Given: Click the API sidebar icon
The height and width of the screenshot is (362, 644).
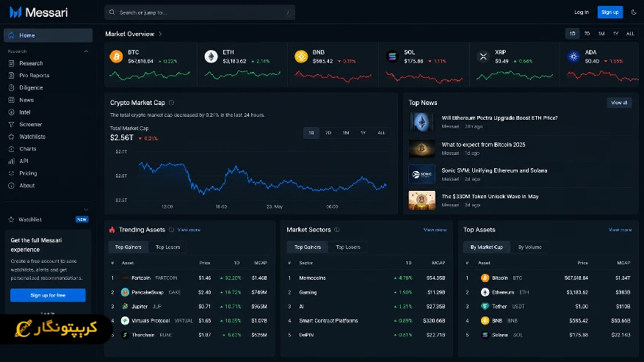Looking at the screenshot, I should tap(12, 161).
